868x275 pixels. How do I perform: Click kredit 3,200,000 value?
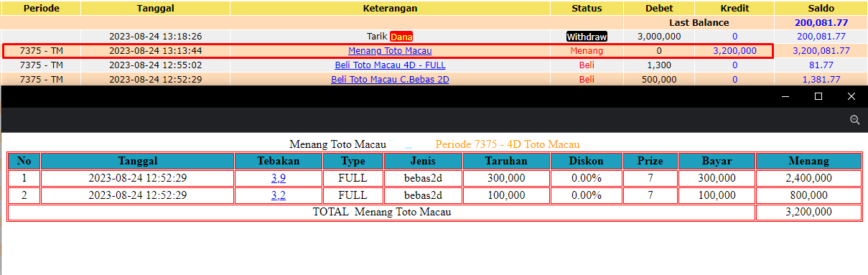[734, 51]
